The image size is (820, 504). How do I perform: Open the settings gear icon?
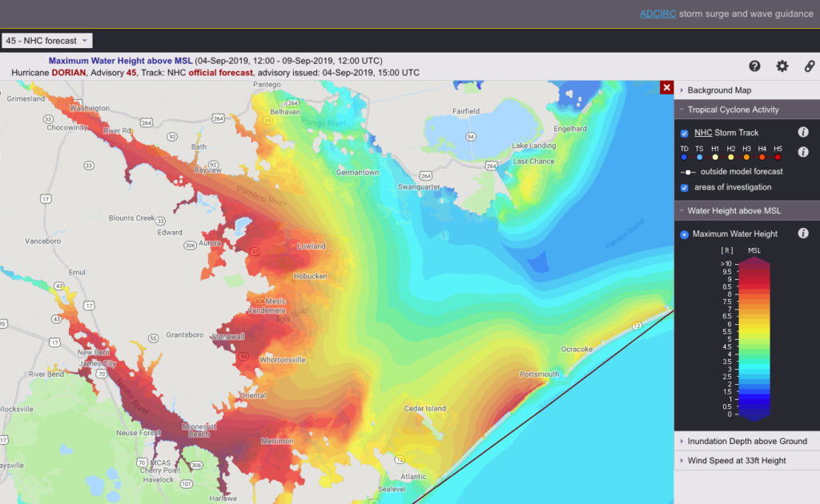tap(782, 66)
